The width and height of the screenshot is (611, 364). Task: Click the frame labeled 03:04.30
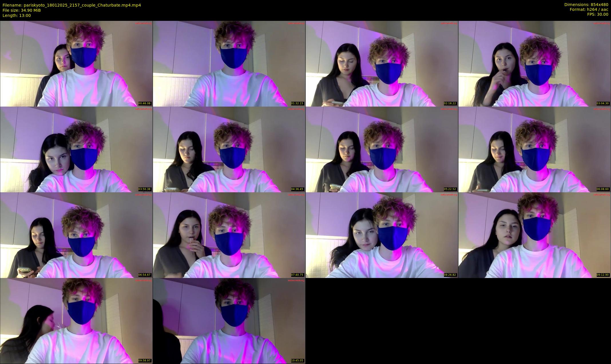click(x=534, y=63)
